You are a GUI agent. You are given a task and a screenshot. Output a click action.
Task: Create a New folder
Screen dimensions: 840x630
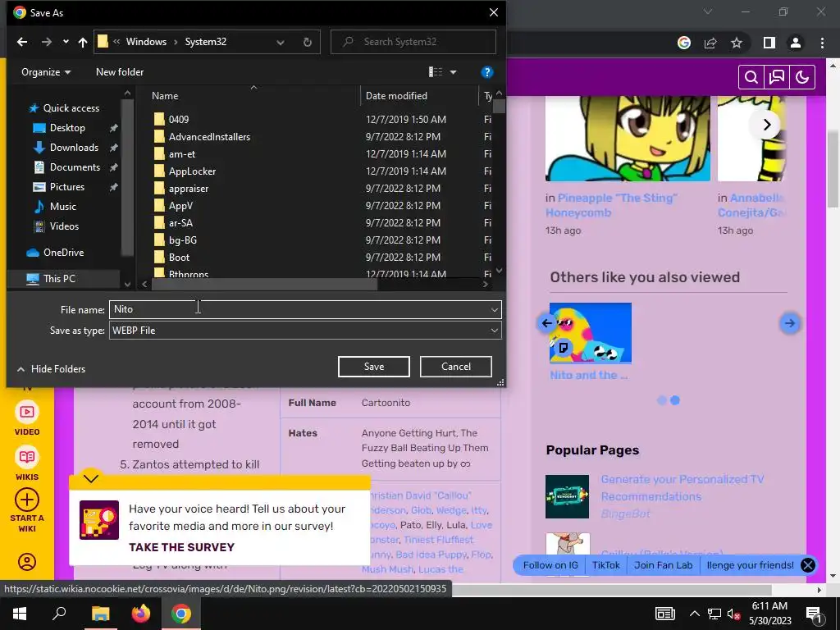(x=120, y=72)
